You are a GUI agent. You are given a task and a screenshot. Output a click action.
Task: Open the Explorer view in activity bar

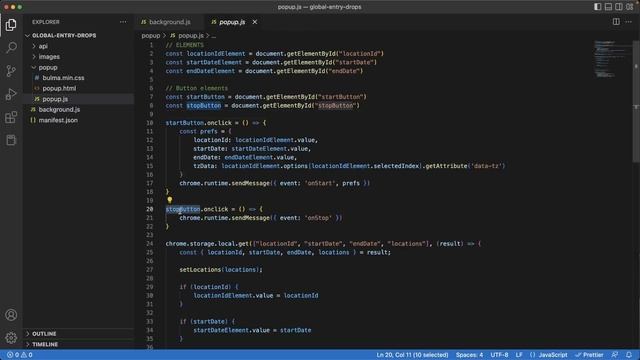[x=11, y=25]
